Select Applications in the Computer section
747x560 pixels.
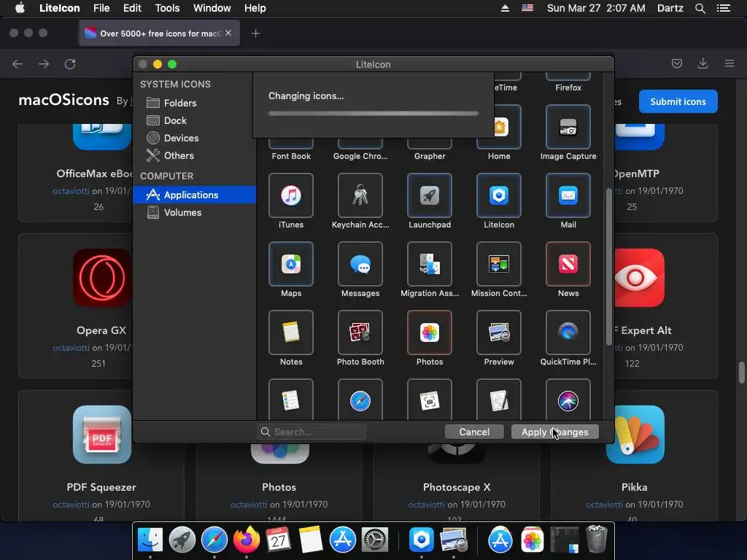pyautogui.click(x=194, y=195)
